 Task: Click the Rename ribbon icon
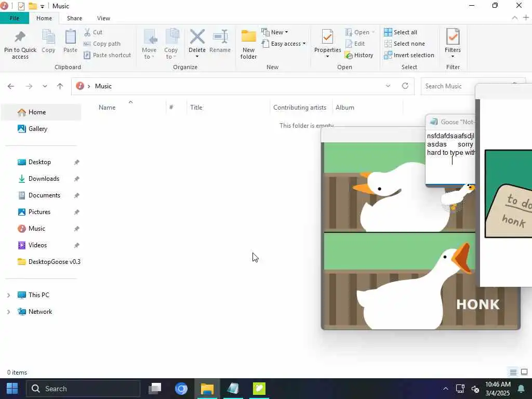tap(220, 41)
